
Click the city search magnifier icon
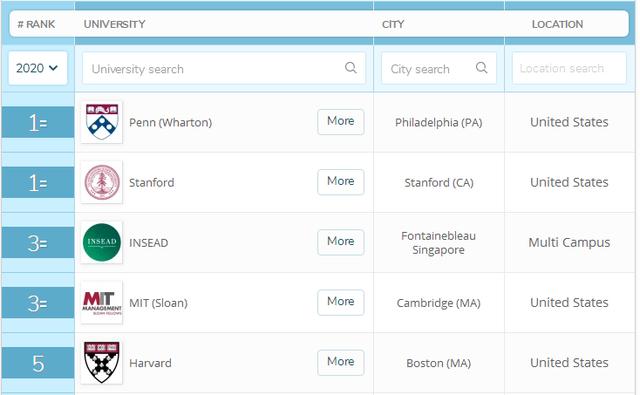482,68
